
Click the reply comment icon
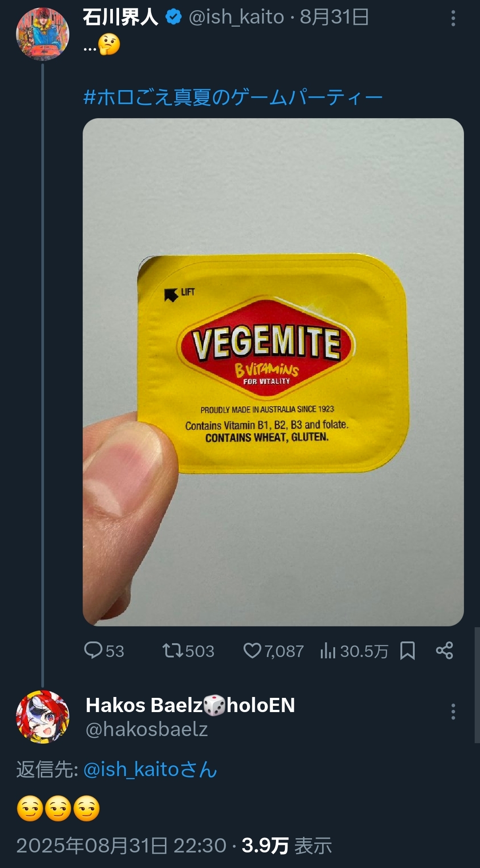click(x=93, y=650)
